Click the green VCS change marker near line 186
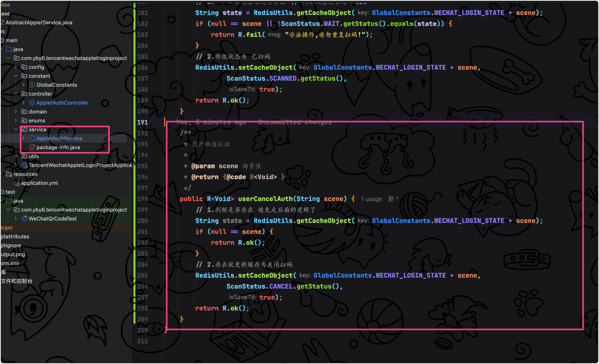Screen dimensions: 599x364 [134, 67]
